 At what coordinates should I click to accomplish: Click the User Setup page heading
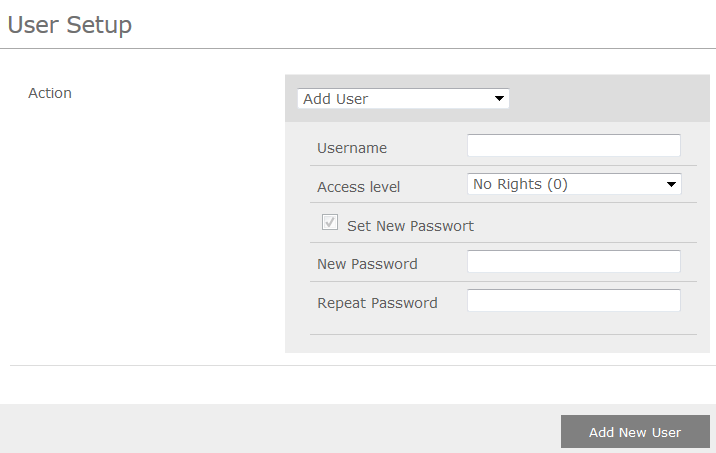[x=70, y=25]
